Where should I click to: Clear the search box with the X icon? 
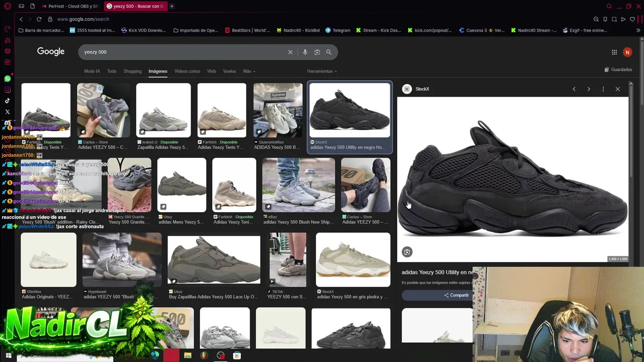click(290, 52)
